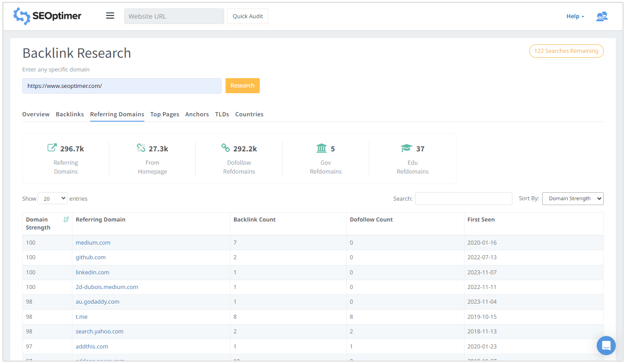This screenshot has height=364, width=626.
Task: Toggle Domain Strength sort arrow icon
Action: point(66,219)
